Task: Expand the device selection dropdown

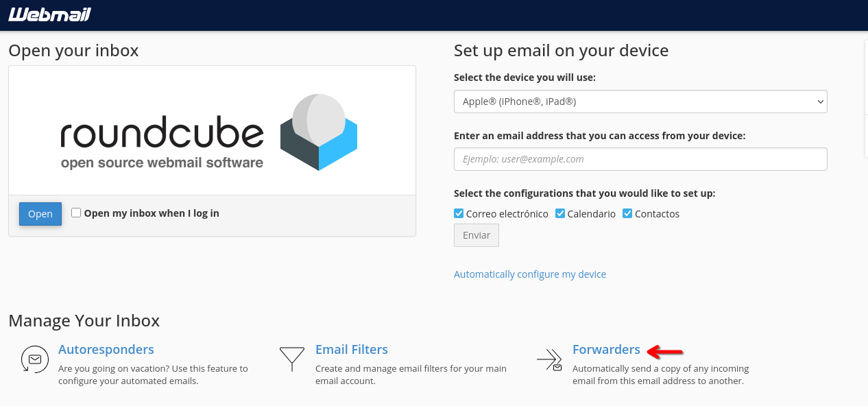Action: (x=640, y=101)
